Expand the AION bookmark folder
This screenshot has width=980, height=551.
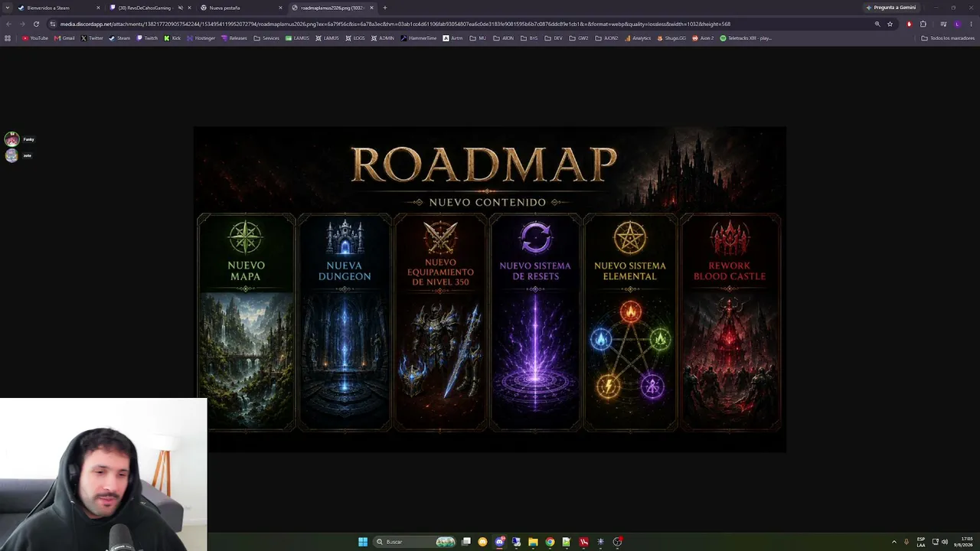504,38
